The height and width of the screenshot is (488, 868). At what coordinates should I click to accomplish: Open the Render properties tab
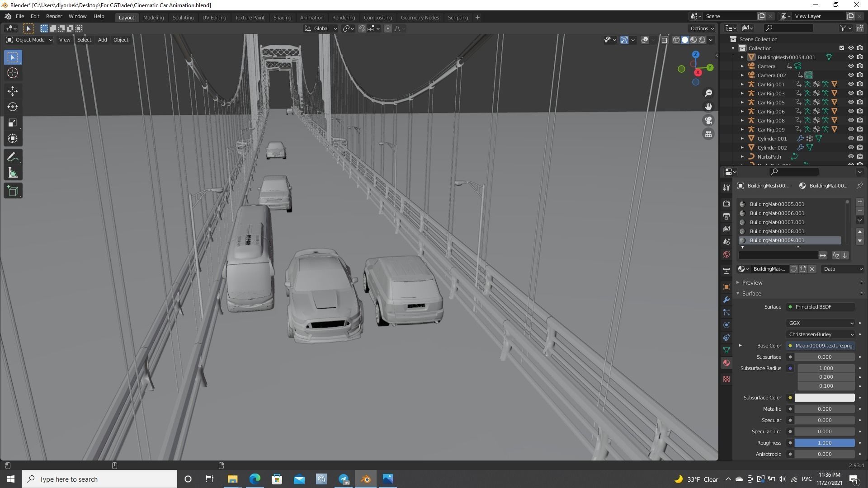tap(726, 204)
